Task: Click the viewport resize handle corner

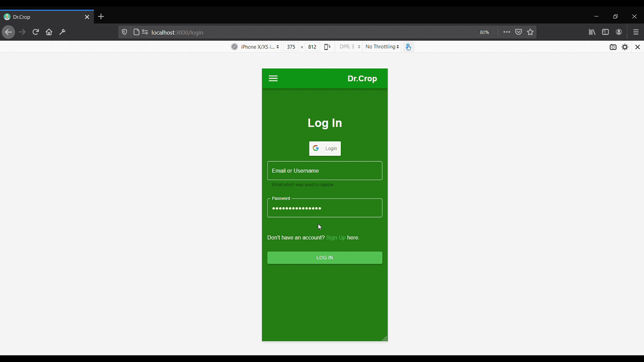Action: [x=384, y=338]
